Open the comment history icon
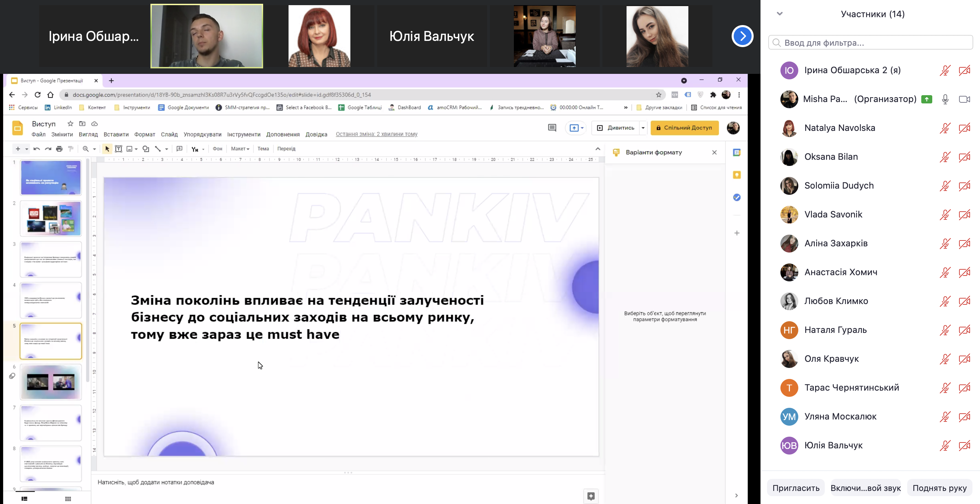980x504 pixels. point(552,128)
